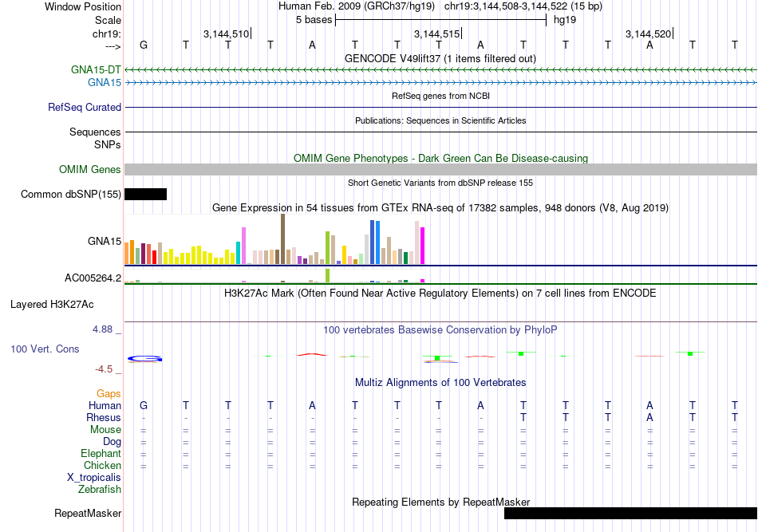Image resolution: width=758 pixels, height=532 pixels.
Task: Open the RefSeq Curated track label
Action: [85, 107]
